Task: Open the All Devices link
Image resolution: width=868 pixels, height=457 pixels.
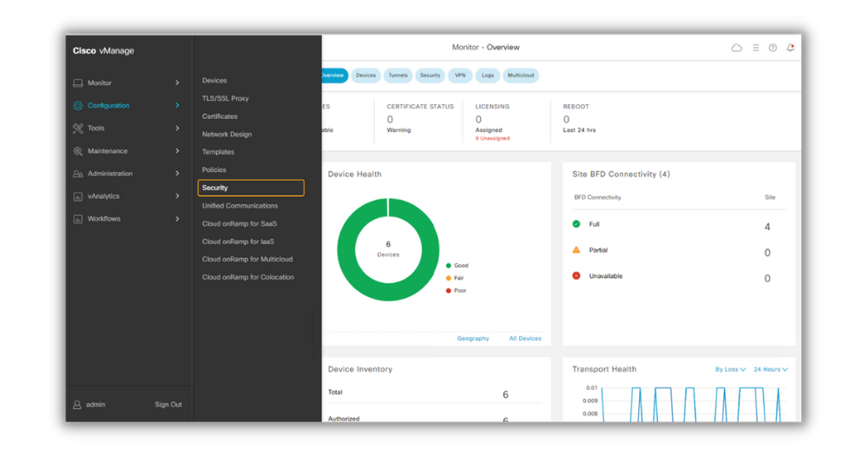Action: click(x=525, y=339)
